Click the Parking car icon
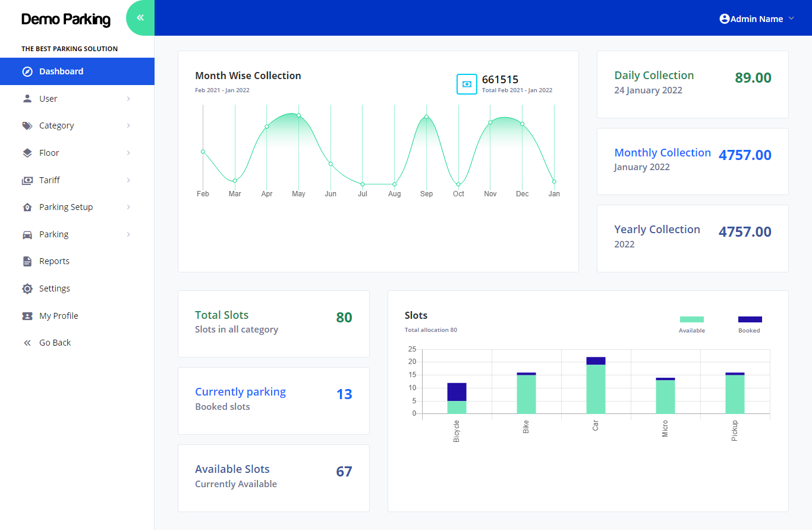This screenshot has width=812, height=530. 27,234
